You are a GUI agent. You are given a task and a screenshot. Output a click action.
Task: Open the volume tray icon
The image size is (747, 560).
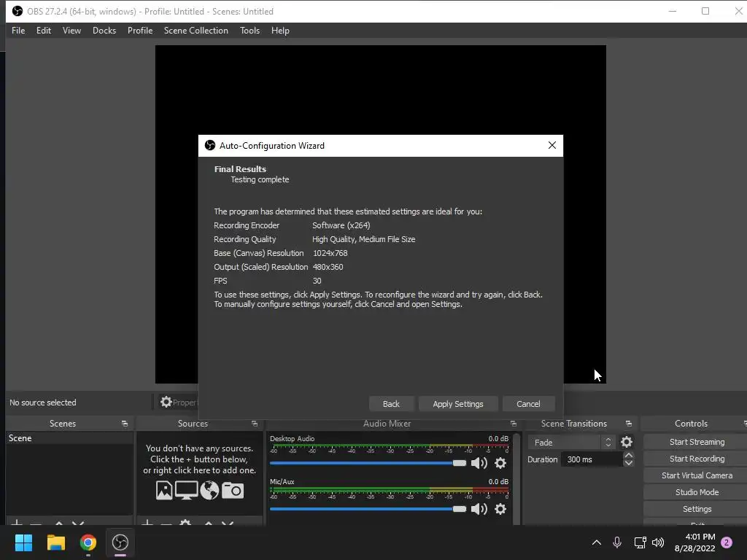point(658,542)
